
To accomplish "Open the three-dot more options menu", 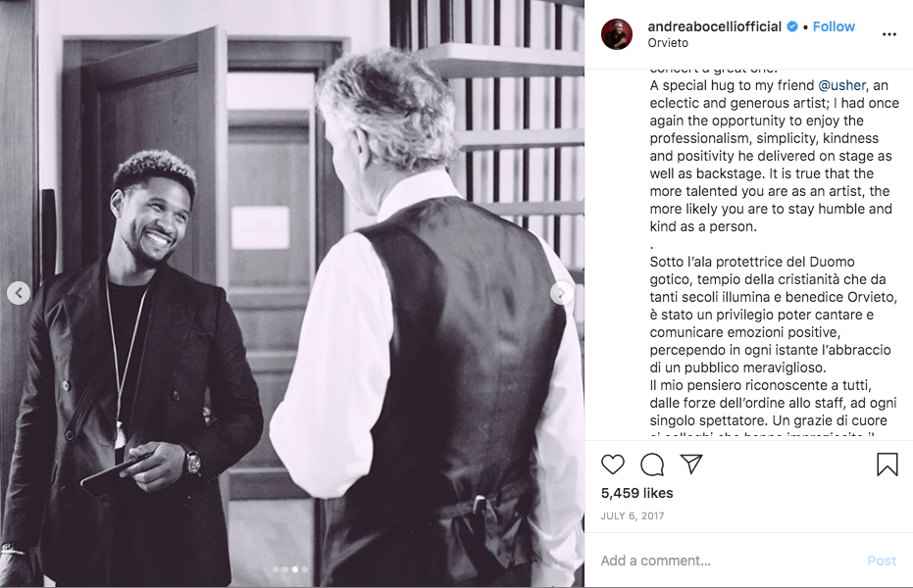I will pyautogui.click(x=889, y=34).
